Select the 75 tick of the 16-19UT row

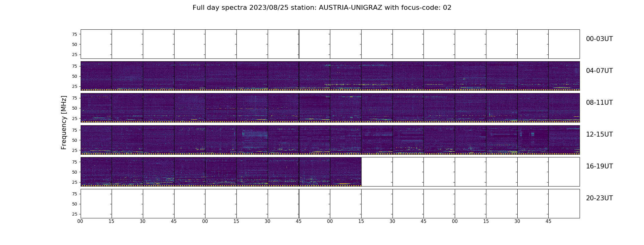click(x=75, y=162)
